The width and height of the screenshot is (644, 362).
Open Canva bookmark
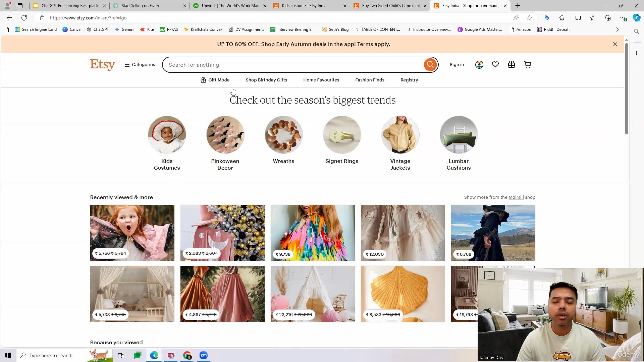pyautogui.click(x=71, y=29)
